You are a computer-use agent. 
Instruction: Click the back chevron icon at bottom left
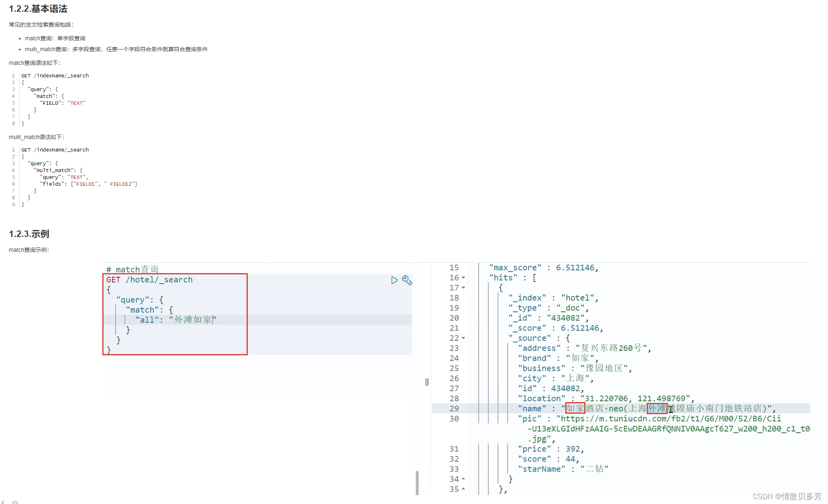tap(3, 502)
